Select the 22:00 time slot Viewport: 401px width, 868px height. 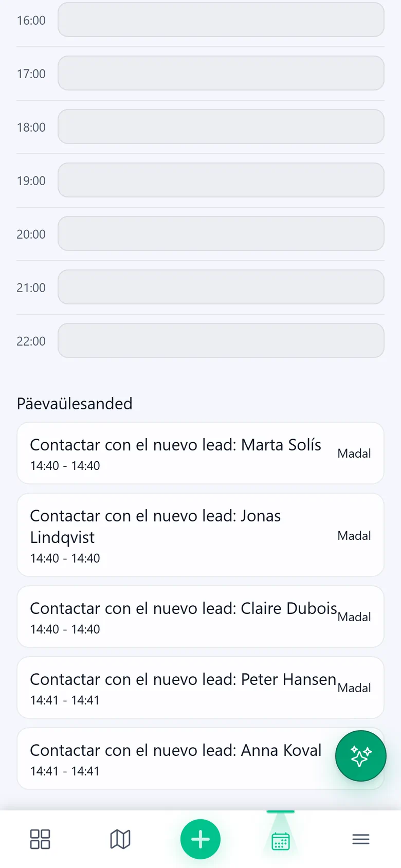(x=221, y=340)
